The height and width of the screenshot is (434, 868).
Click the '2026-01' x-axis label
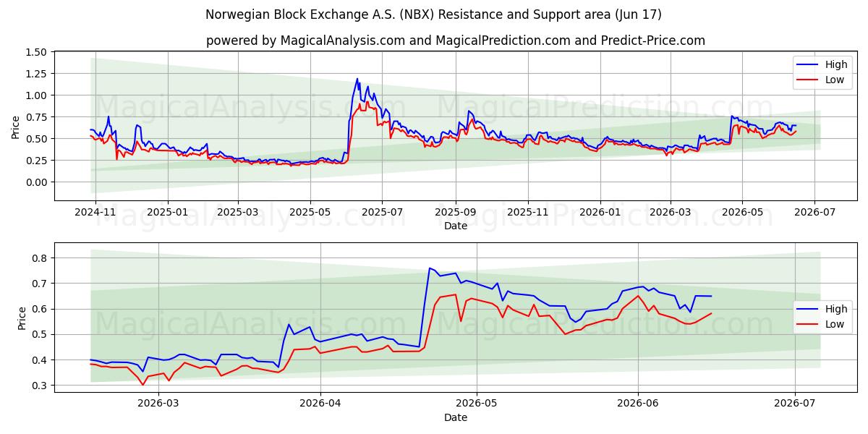click(600, 213)
